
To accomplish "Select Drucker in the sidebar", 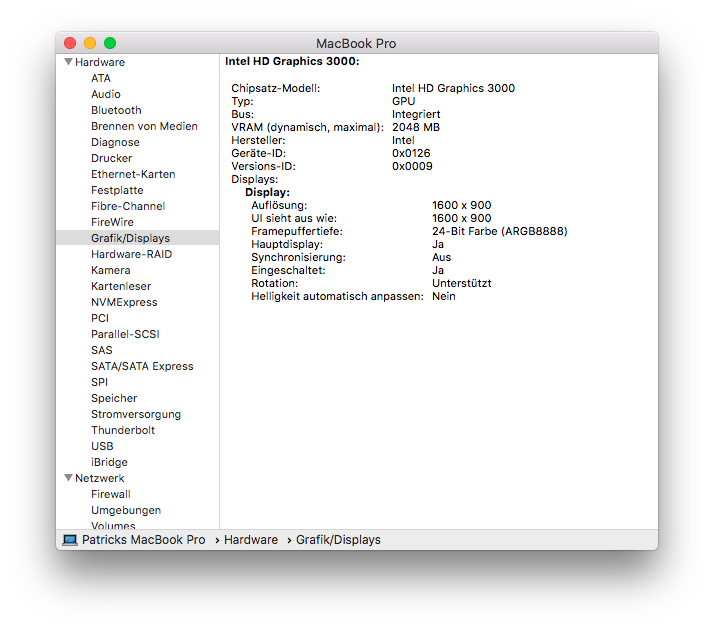I will (x=112, y=158).
